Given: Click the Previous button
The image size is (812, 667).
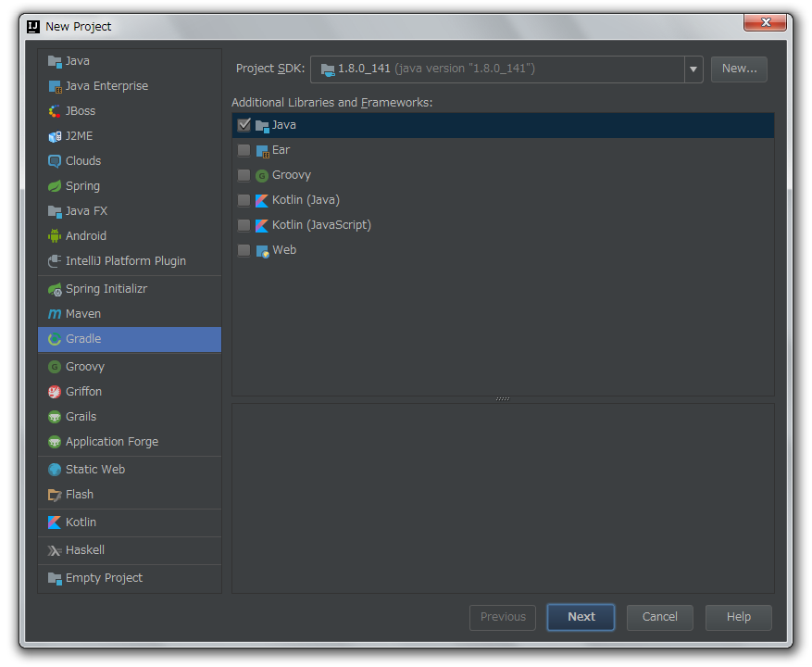Looking at the screenshot, I should (503, 617).
